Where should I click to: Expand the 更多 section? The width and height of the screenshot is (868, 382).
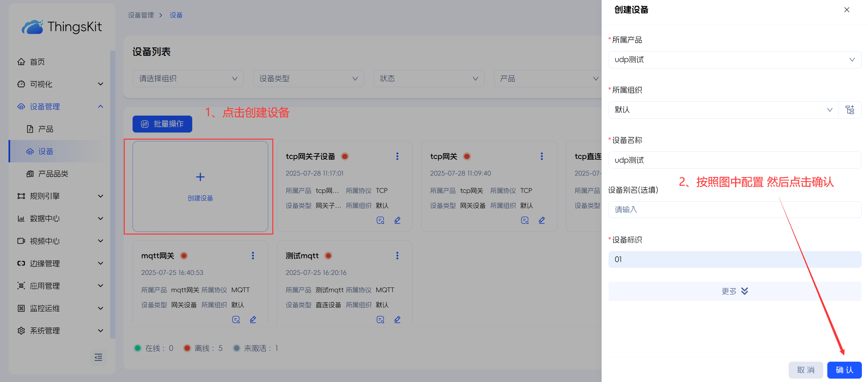point(735,291)
